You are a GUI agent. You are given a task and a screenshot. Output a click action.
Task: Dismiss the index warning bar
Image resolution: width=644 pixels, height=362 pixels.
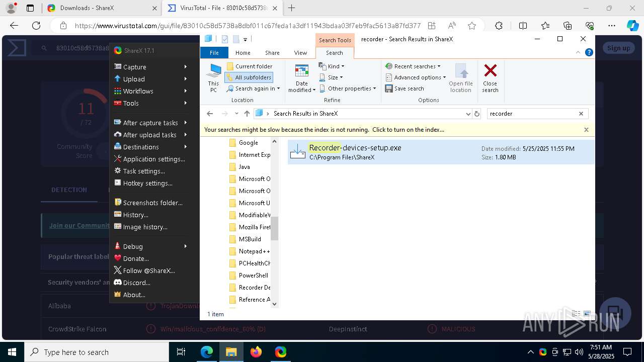pos(586,130)
